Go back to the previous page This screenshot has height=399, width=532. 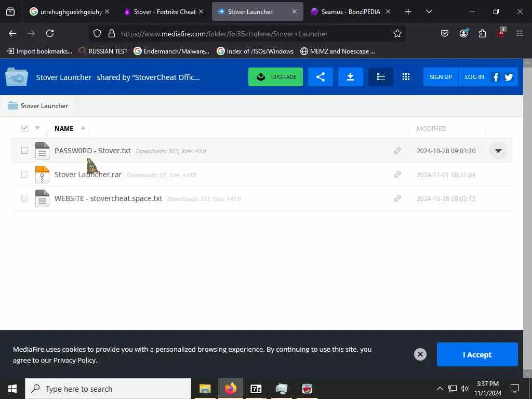click(x=12, y=33)
